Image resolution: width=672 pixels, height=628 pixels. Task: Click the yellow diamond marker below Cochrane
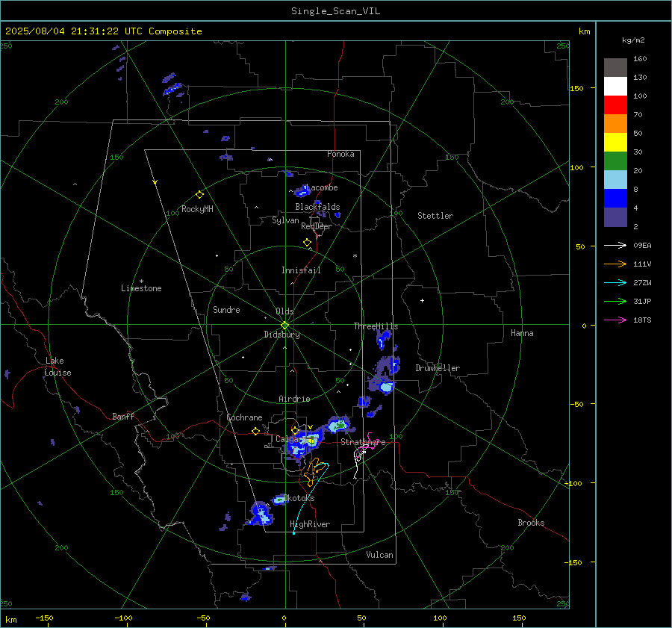point(255,432)
